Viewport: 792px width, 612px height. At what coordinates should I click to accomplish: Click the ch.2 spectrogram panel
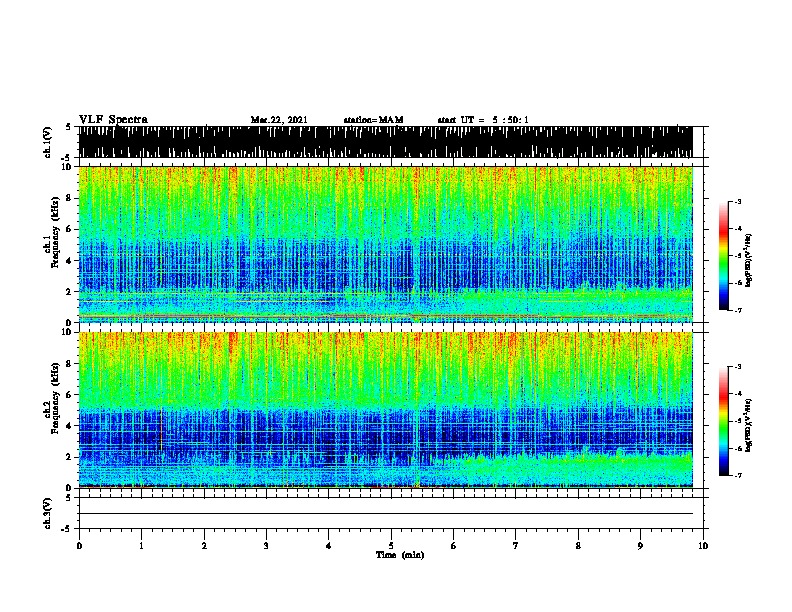point(385,410)
